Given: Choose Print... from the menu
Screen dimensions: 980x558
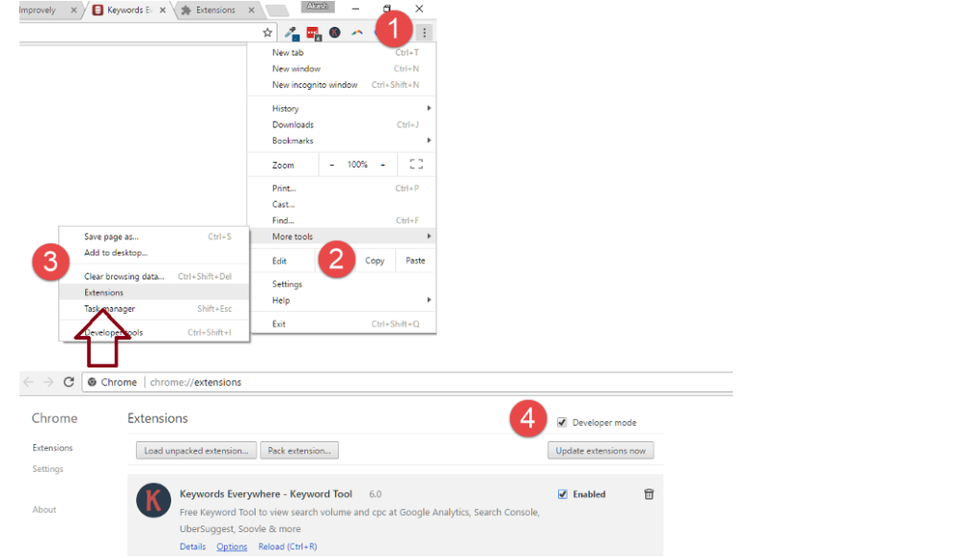Looking at the screenshot, I should [x=342, y=189].
